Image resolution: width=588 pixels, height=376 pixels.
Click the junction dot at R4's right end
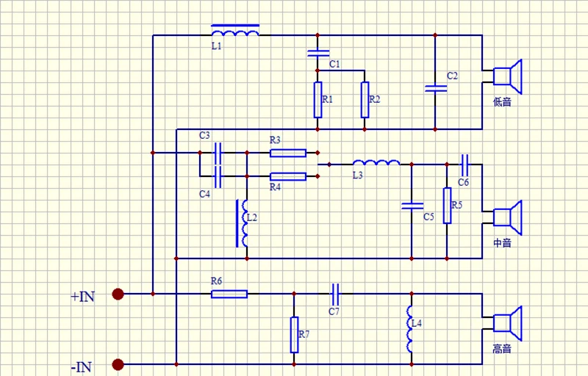coord(318,176)
